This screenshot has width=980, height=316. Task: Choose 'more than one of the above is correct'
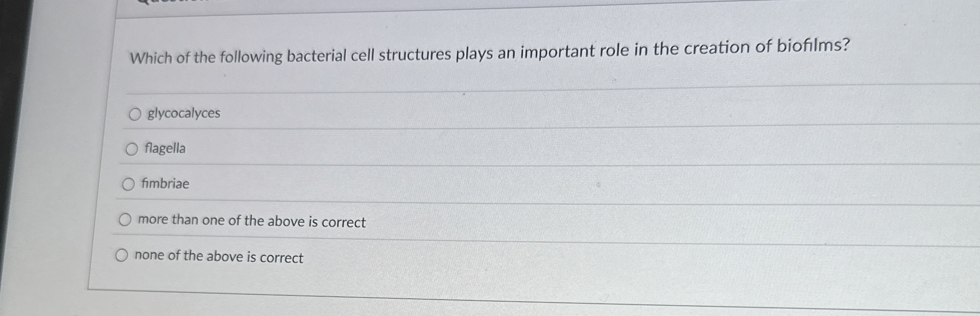tap(125, 219)
